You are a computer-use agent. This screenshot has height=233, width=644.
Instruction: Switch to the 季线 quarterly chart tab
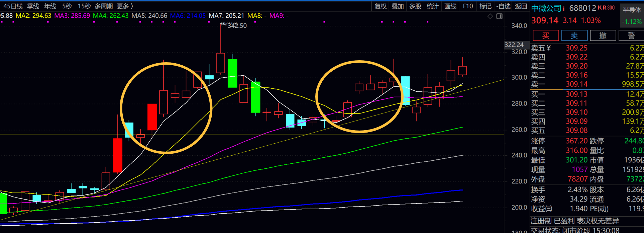33,6
